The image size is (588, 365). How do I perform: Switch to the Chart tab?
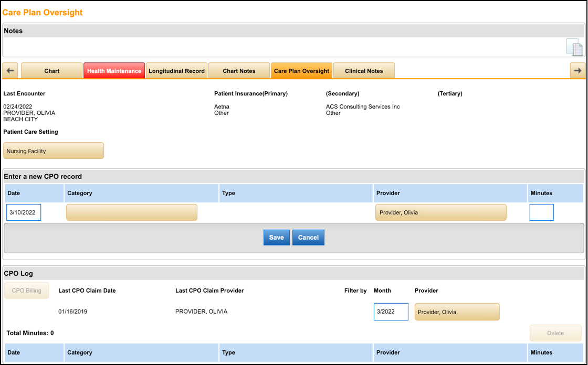[51, 70]
